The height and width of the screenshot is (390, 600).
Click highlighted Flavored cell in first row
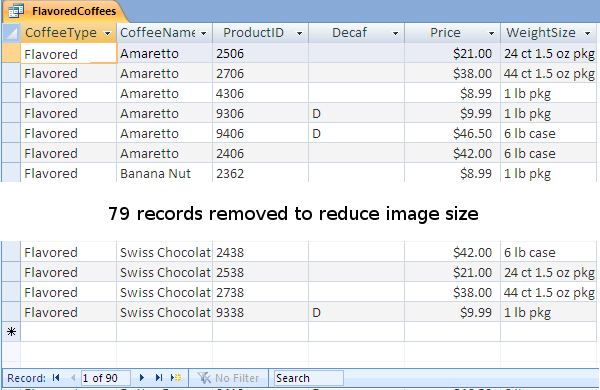(x=68, y=53)
